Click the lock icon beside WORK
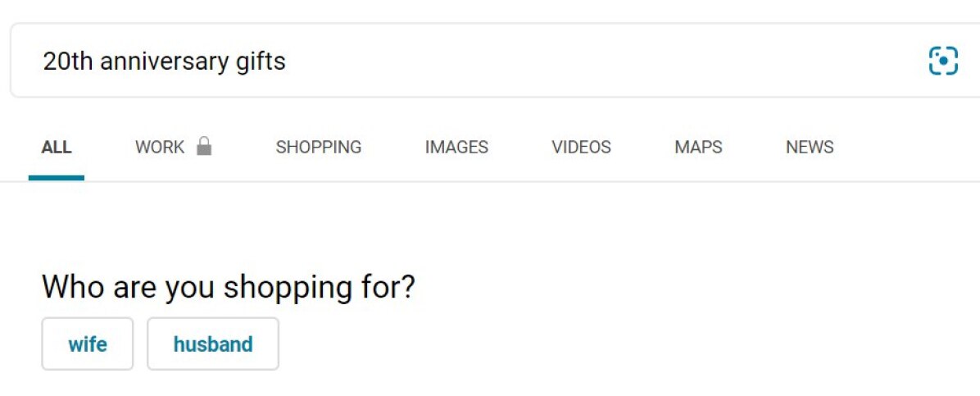Viewport: 980px width, 396px height. pos(204,147)
